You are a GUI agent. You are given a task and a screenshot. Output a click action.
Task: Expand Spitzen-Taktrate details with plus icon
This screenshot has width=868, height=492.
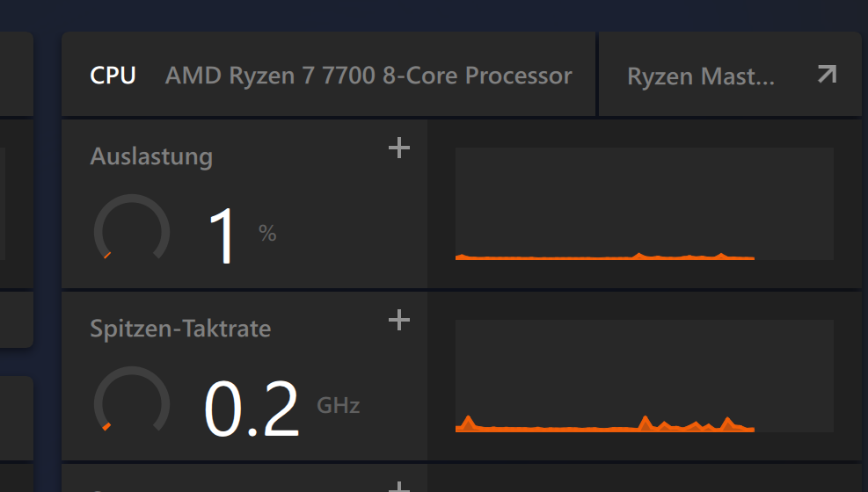(x=399, y=320)
